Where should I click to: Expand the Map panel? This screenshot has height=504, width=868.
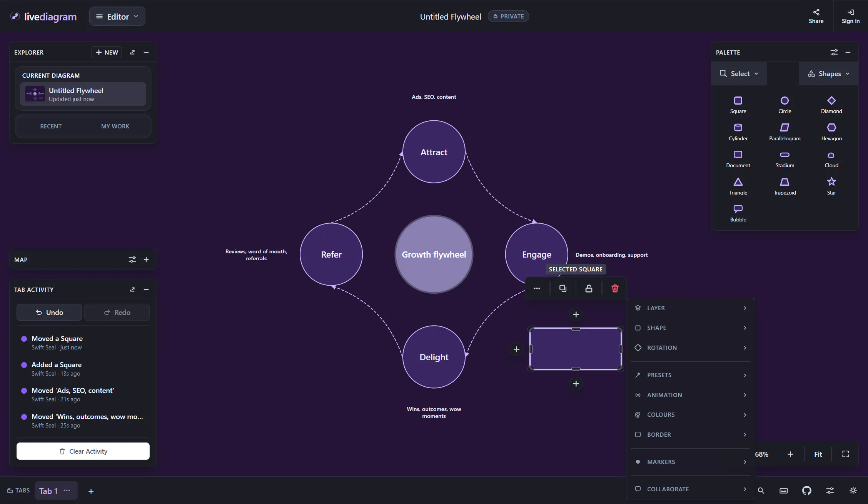click(x=146, y=259)
